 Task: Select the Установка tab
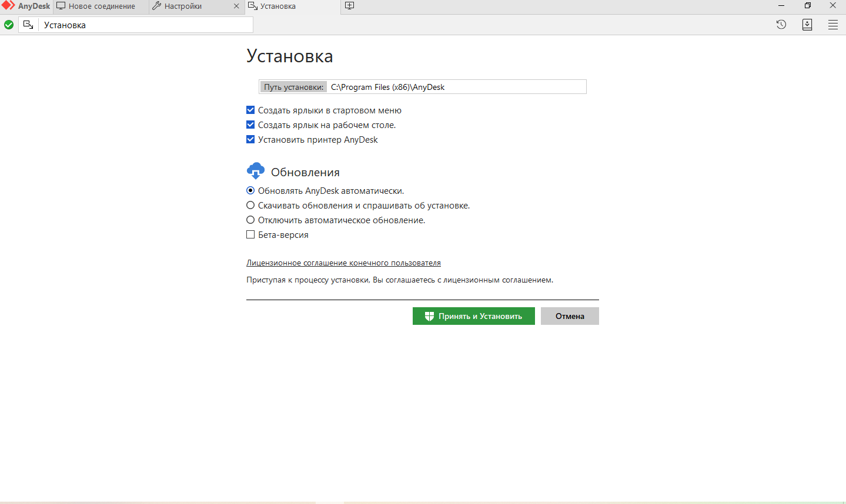pos(292,6)
